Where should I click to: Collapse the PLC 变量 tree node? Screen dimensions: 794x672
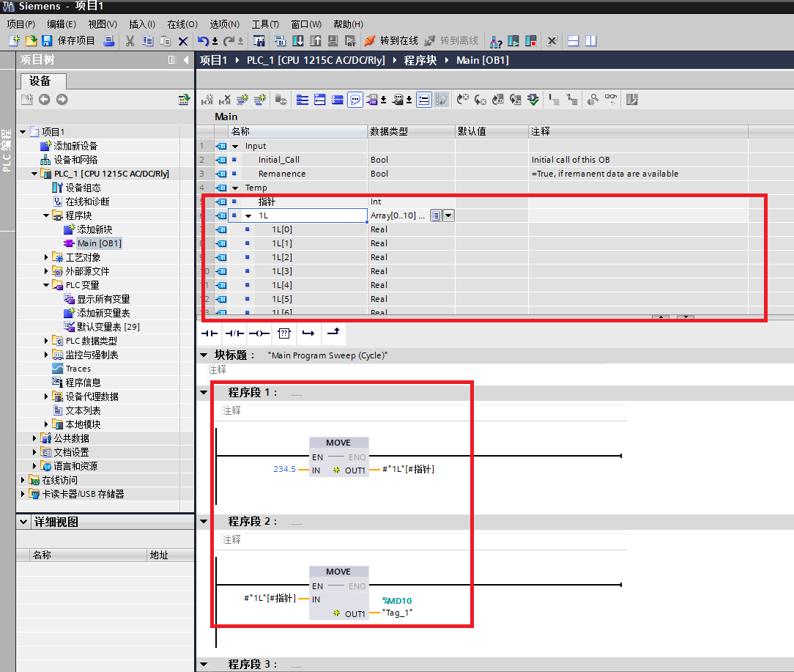(46, 285)
